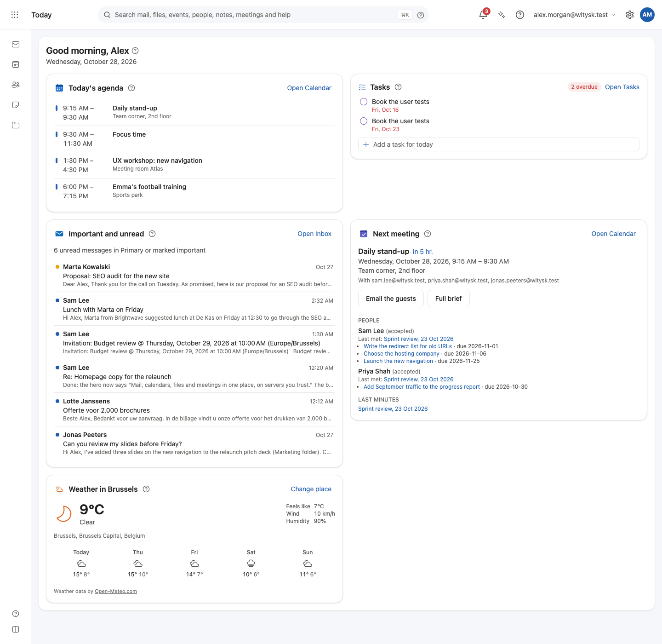Click help icon beside Today's agenda
Viewport: 662px width, 644px height.
131,88
